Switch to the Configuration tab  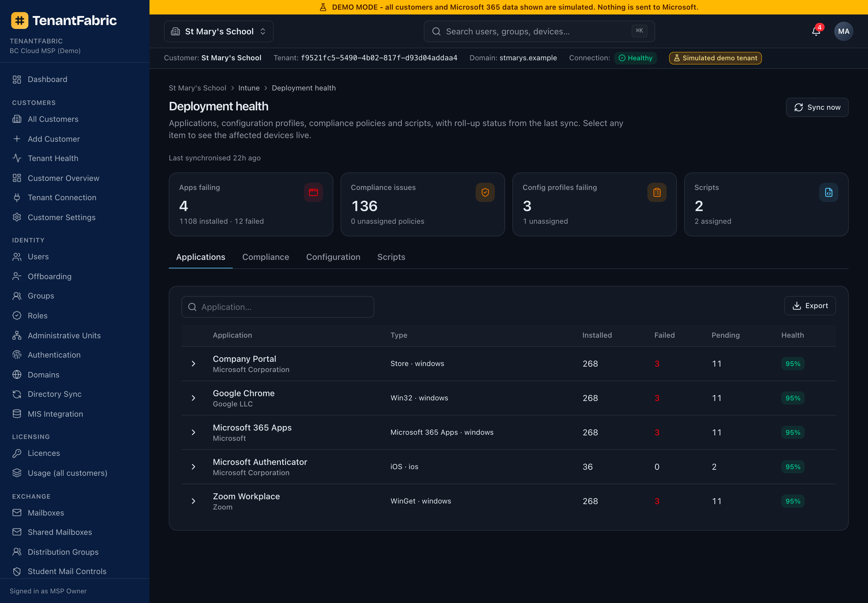pos(333,257)
